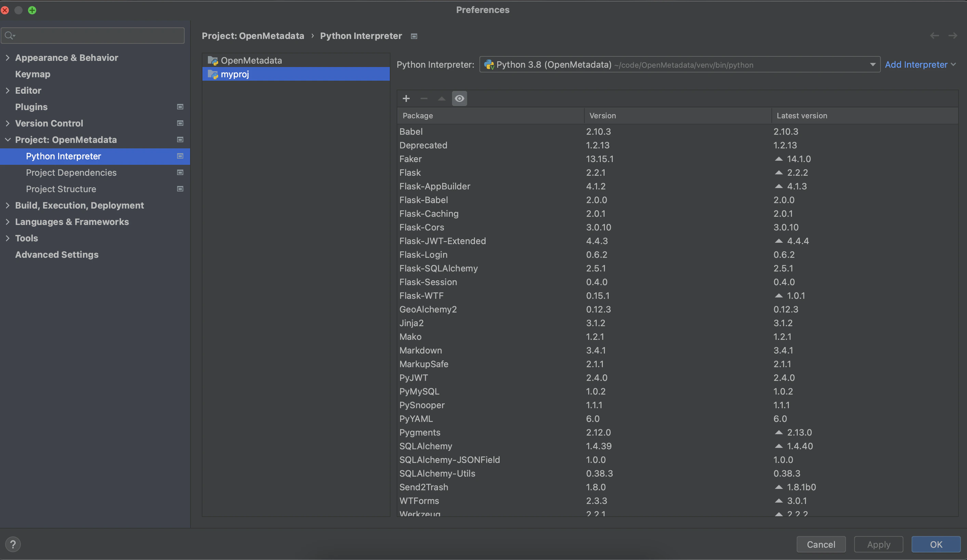Click the update arrow next to Faker 14.1.0
Screen dimensions: 967x560
click(779, 159)
